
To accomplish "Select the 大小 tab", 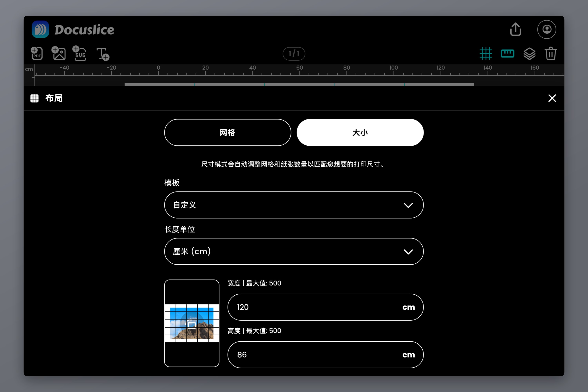I will (360, 132).
